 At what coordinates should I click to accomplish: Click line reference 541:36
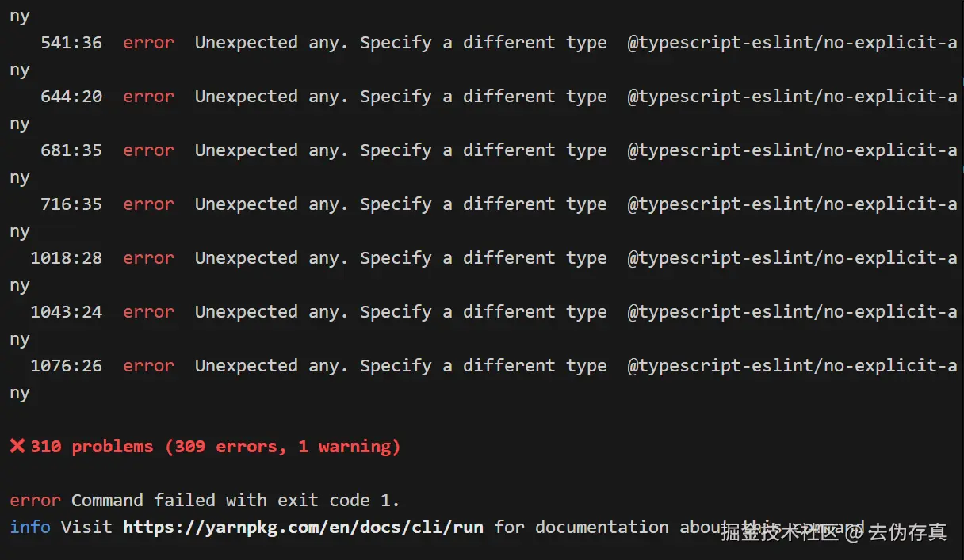coord(71,43)
